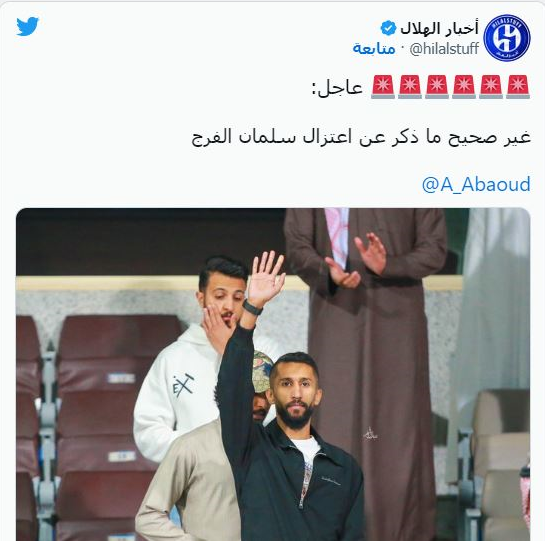Click the rightmost red siren emoji
The height and width of the screenshot is (541, 545).
518,87
